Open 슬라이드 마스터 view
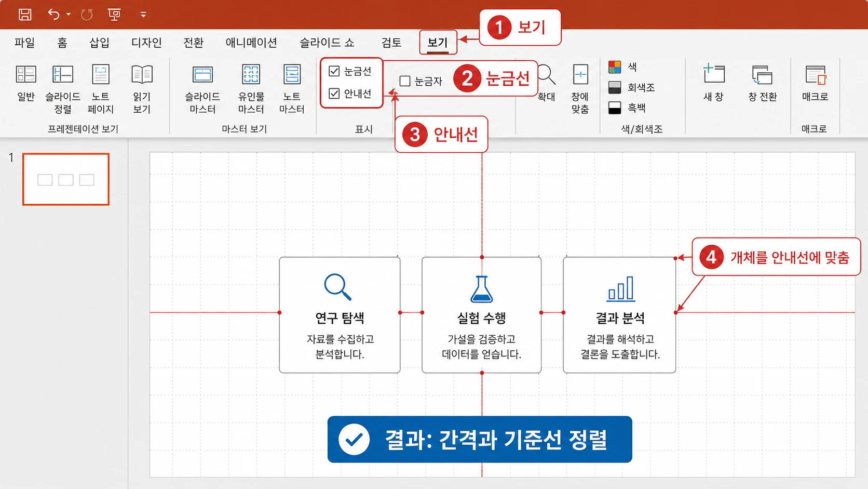Screen dimensions: 868x489 [x=202, y=89]
